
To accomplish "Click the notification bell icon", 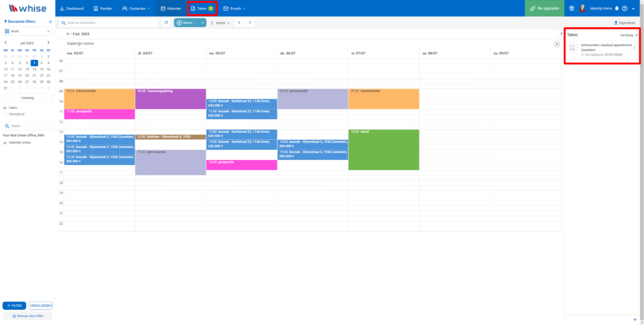I will [x=616, y=8].
